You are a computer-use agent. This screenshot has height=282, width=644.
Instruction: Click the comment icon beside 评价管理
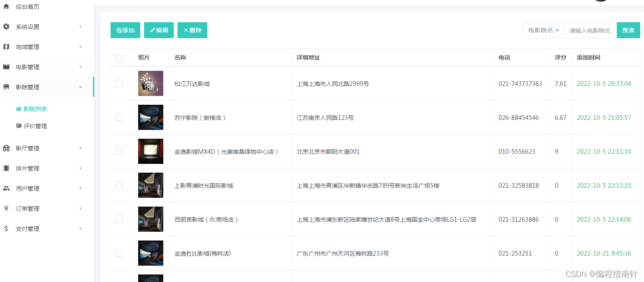[18, 126]
